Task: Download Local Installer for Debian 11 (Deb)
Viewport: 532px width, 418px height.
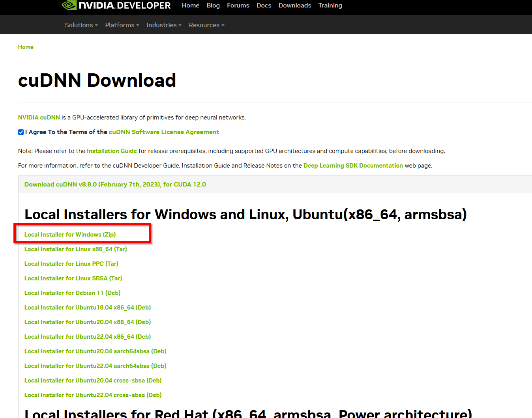Action: 73,293
